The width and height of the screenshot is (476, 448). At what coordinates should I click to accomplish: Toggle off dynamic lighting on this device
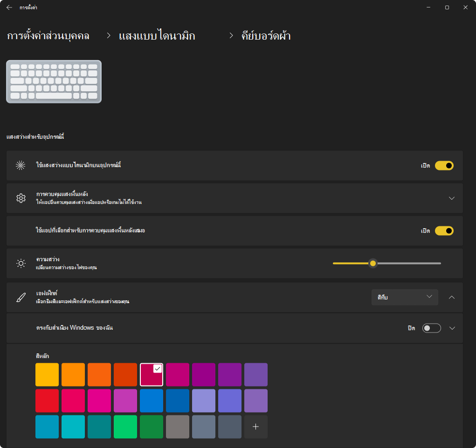pos(444,166)
